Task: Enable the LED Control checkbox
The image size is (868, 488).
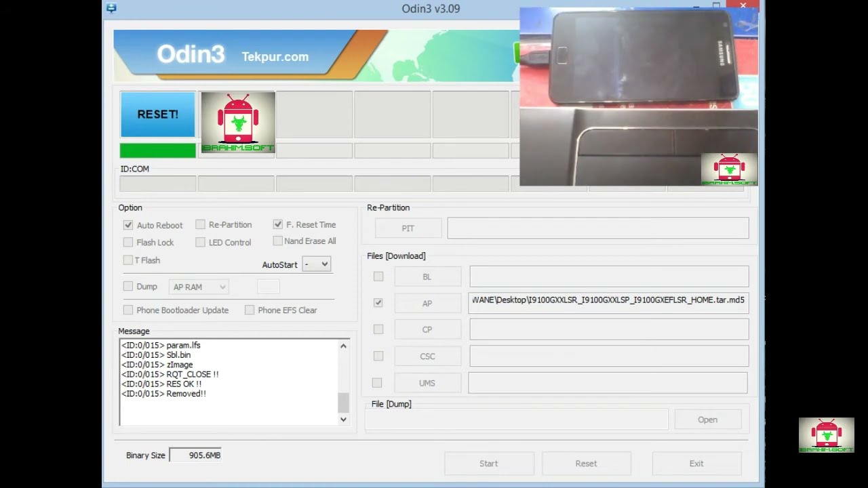Action: pyautogui.click(x=200, y=242)
